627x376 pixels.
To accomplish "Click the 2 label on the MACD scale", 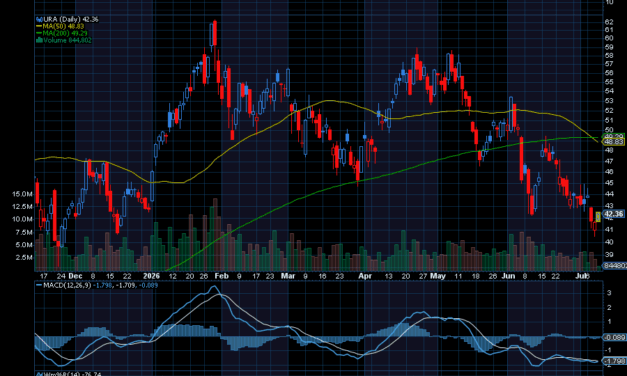I will tap(609, 308).
